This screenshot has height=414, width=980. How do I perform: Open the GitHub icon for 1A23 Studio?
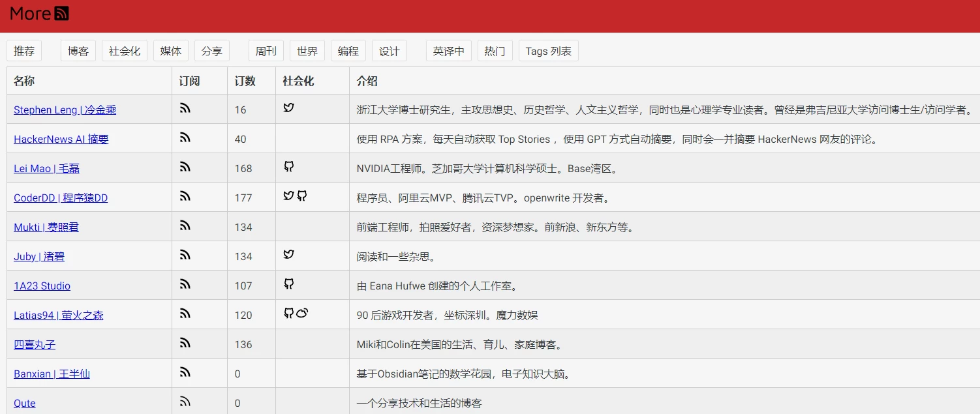coord(288,284)
